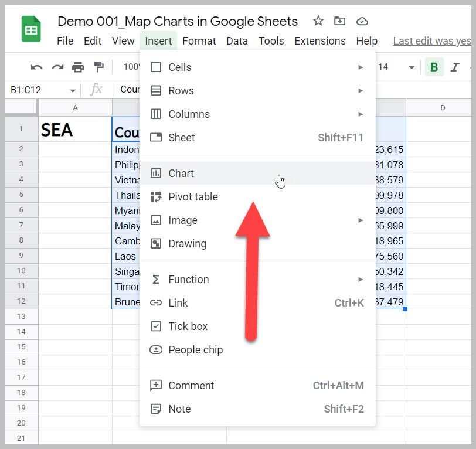Click the font size value 14

[383, 67]
